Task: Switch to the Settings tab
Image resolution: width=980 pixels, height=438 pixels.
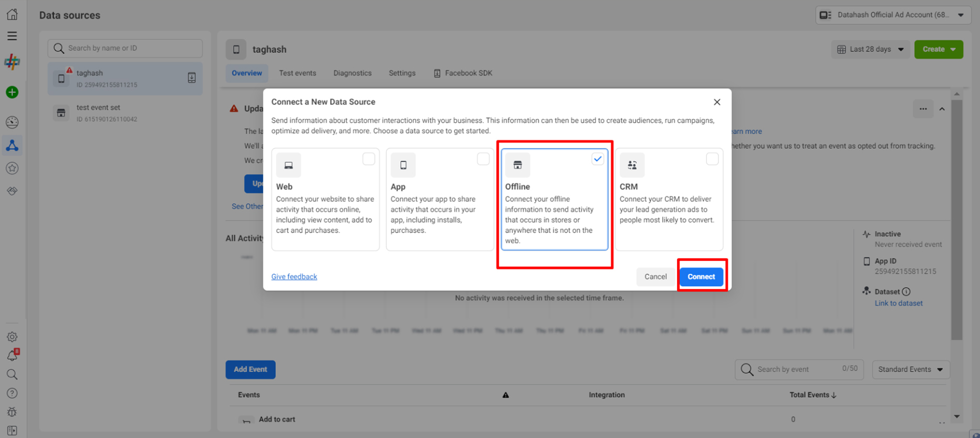Action: pyautogui.click(x=402, y=73)
